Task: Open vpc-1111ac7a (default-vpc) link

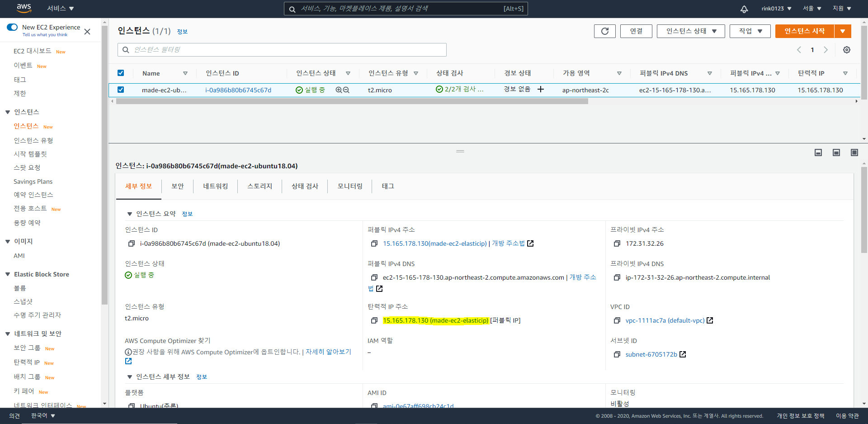Action: [665, 320]
